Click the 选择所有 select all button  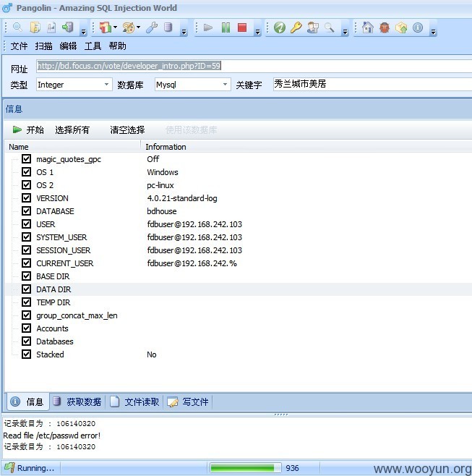click(72, 130)
